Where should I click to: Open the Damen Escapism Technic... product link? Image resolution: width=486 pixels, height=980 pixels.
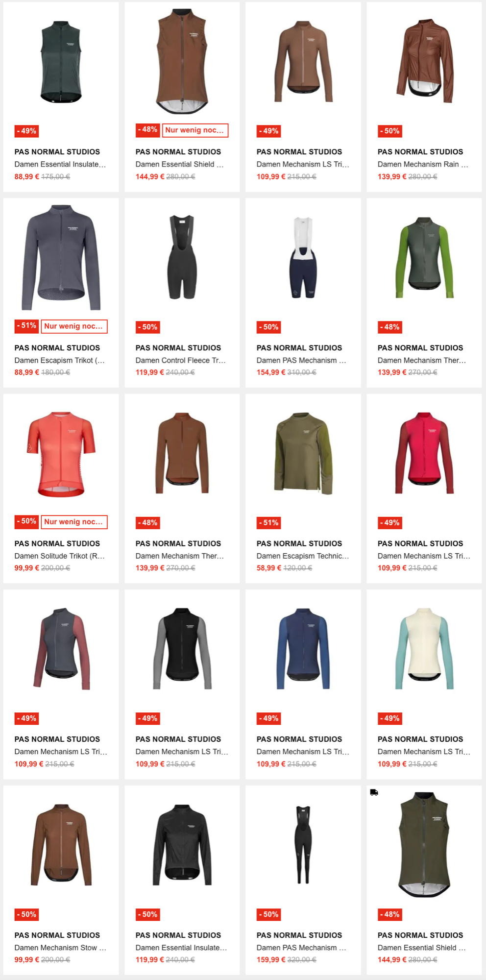tap(303, 556)
